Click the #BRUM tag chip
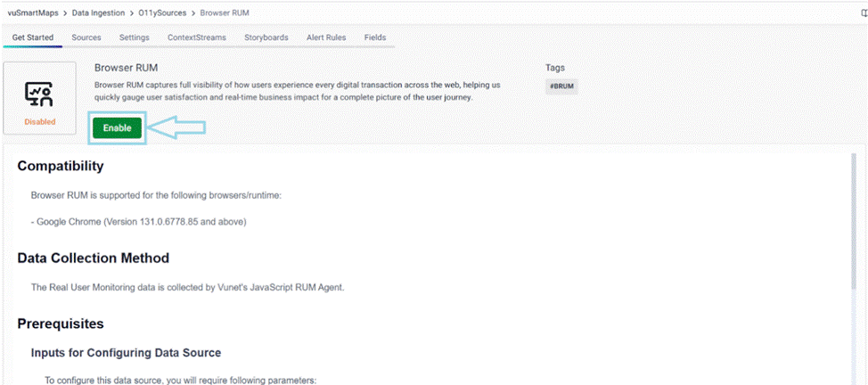Viewport: 868px width, 385px height. (561, 86)
